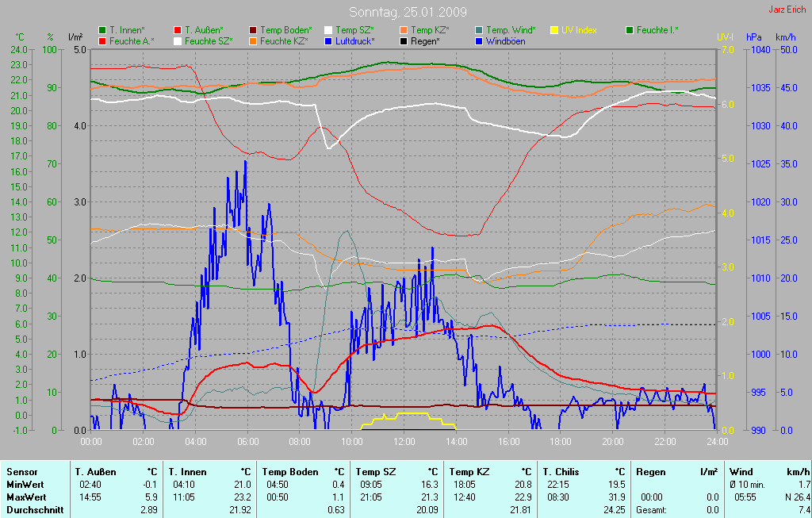Select the 'Windböen' legend label
812x518 pixels.
506,41
